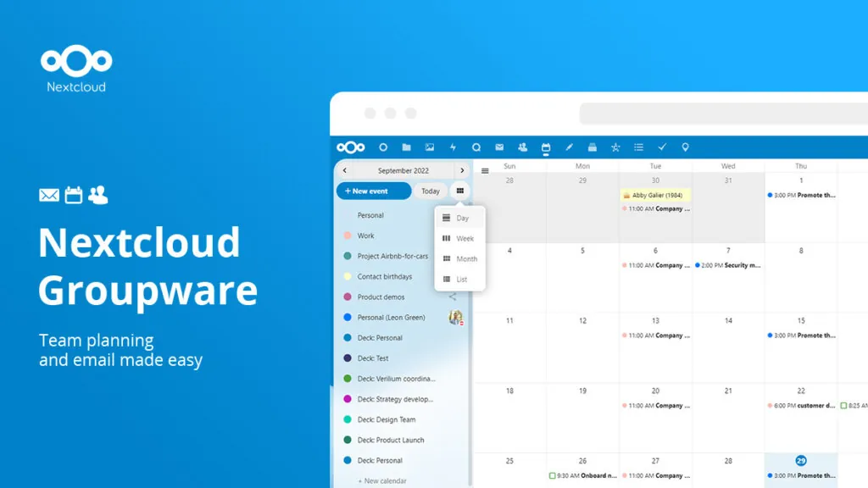The height and width of the screenshot is (488, 868).
Task: Open the Maps location pin icon
Action: click(685, 147)
